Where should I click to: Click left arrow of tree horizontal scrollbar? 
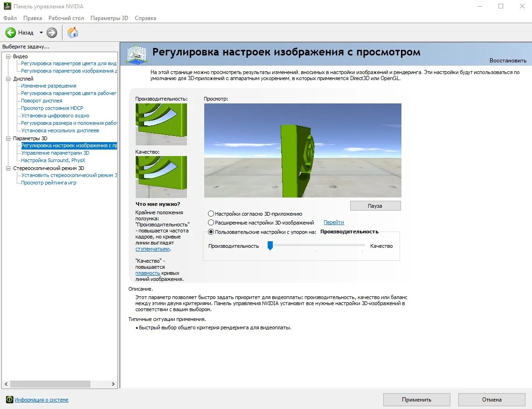(6, 384)
